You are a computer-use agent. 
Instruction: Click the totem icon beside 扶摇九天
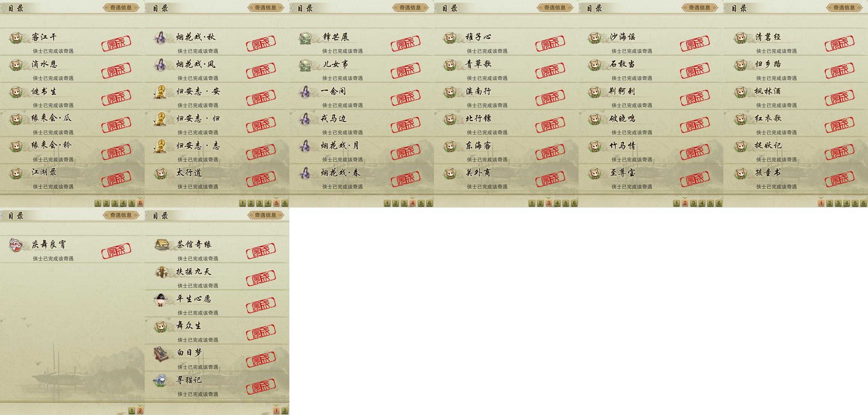point(161,272)
